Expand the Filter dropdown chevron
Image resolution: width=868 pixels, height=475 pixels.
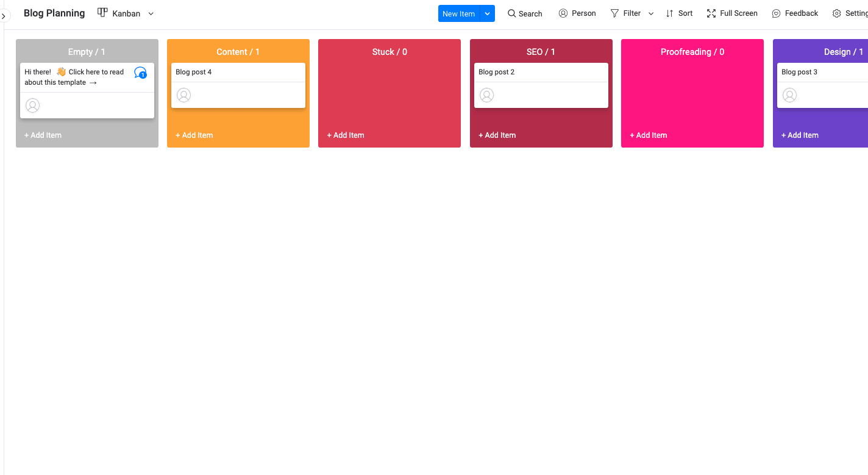651,13
